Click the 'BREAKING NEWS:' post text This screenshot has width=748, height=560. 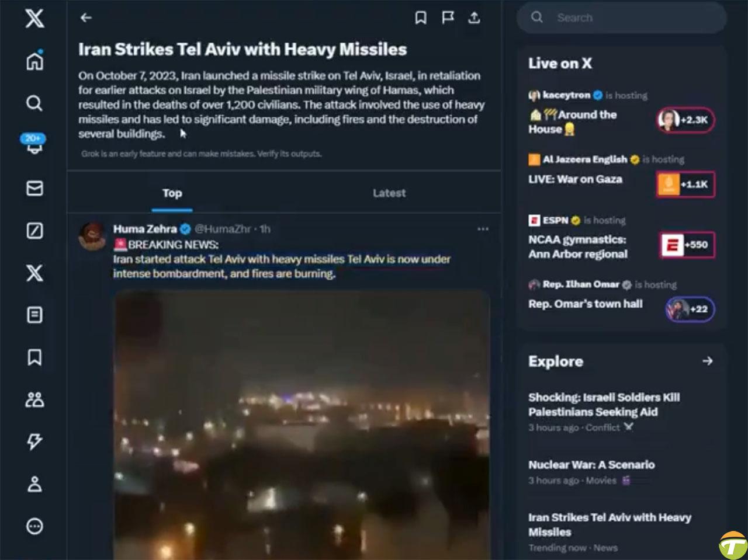pyautogui.click(x=173, y=245)
